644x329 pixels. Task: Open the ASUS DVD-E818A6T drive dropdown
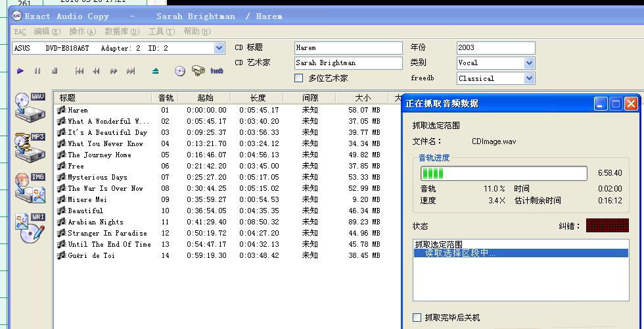click(x=219, y=48)
